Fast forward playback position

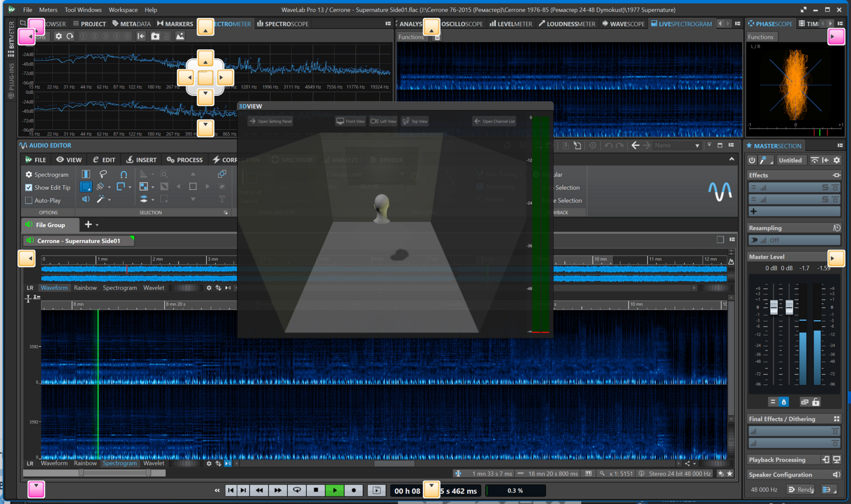point(278,490)
